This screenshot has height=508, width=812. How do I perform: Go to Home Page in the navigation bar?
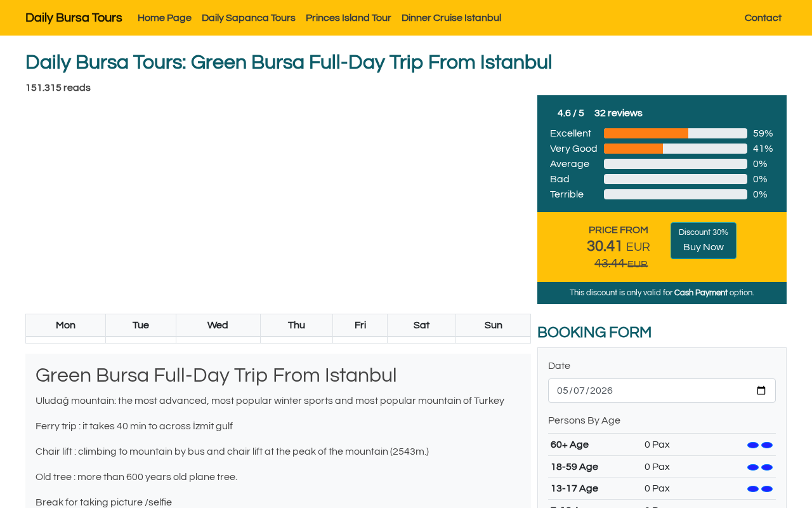[x=164, y=18]
